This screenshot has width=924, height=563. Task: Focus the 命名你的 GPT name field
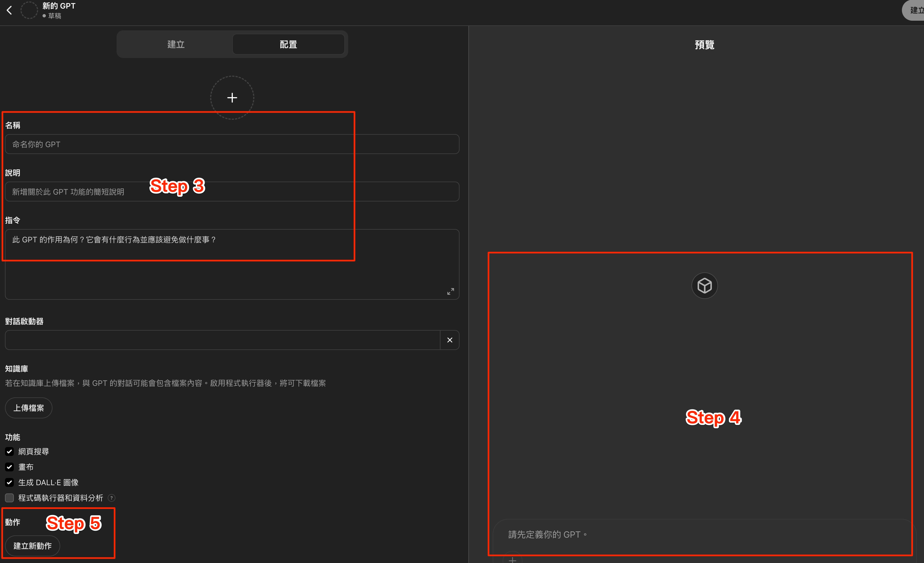coord(232,144)
